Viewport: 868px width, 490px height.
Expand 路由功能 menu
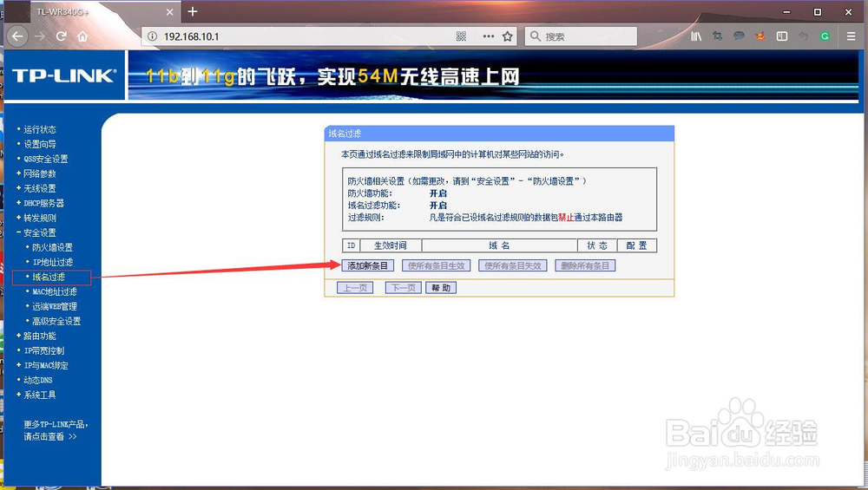[x=40, y=336]
